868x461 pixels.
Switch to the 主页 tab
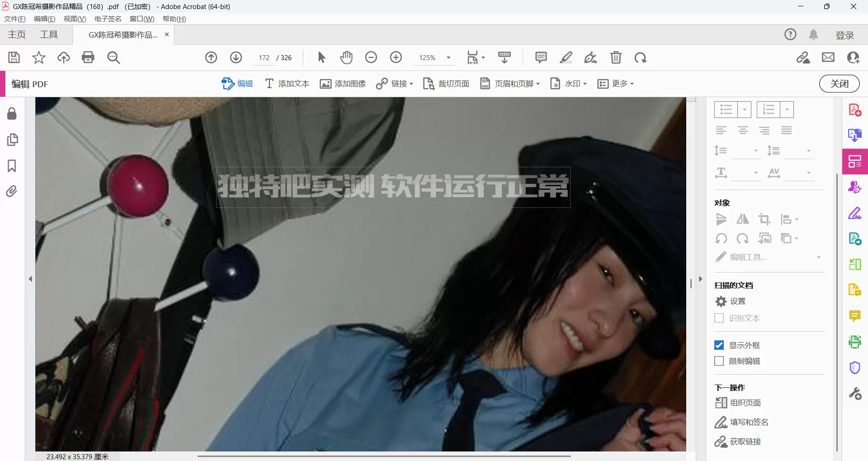pyautogui.click(x=16, y=34)
